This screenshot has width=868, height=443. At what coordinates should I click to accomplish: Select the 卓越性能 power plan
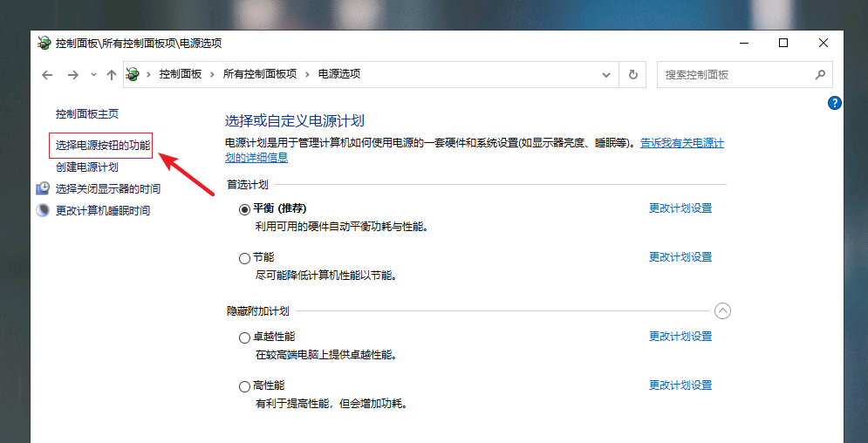[x=244, y=337]
